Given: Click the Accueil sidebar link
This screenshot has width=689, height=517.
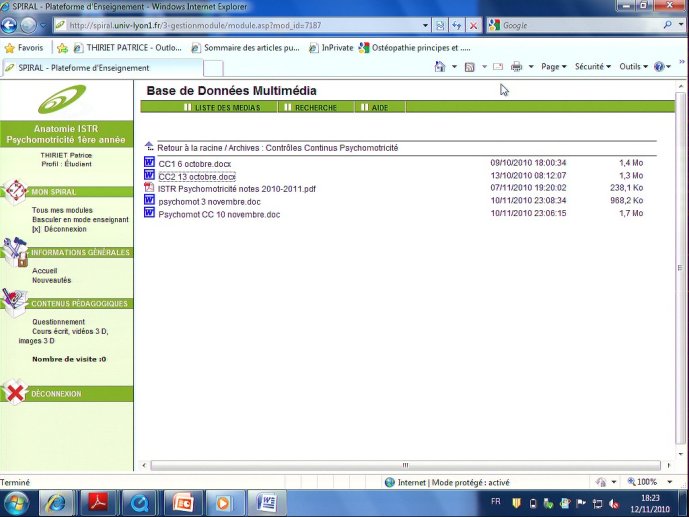Looking at the screenshot, I should (x=44, y=271).
